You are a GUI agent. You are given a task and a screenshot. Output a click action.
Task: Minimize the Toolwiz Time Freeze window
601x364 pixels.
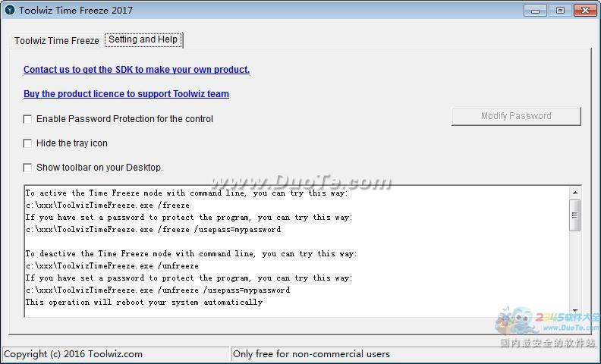click(535, 11)
